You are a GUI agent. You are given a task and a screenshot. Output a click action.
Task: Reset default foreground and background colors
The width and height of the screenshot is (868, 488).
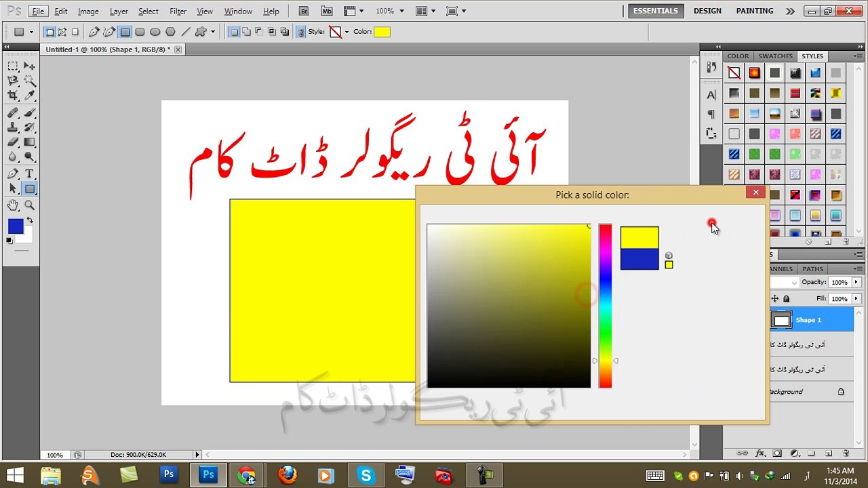[9, 241]
